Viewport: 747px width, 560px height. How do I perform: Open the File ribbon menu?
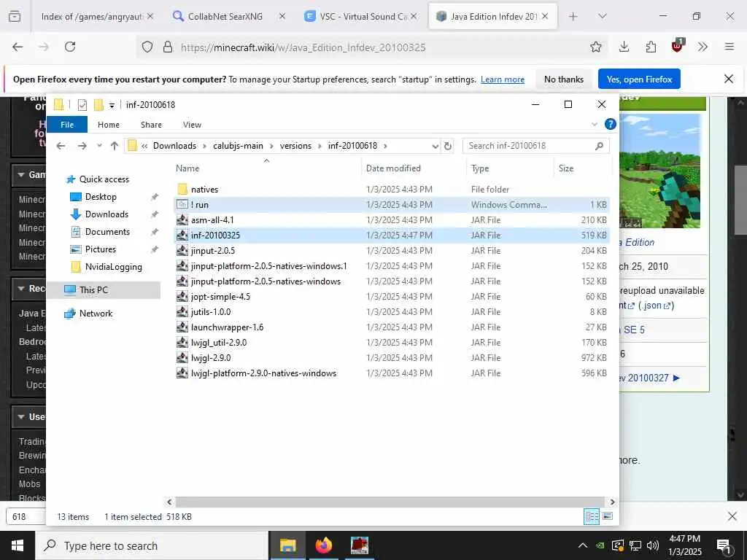(66, 124)
